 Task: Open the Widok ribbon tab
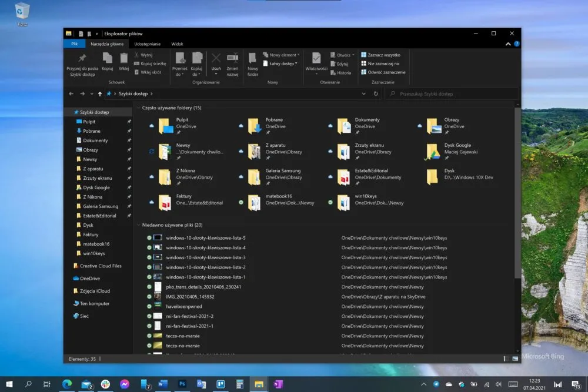pyautogui.click(x=177, y=44)
